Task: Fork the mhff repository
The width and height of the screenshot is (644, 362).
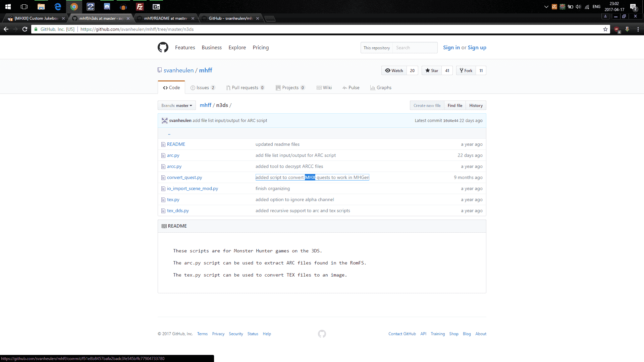Action: click(x=466, y=70)
